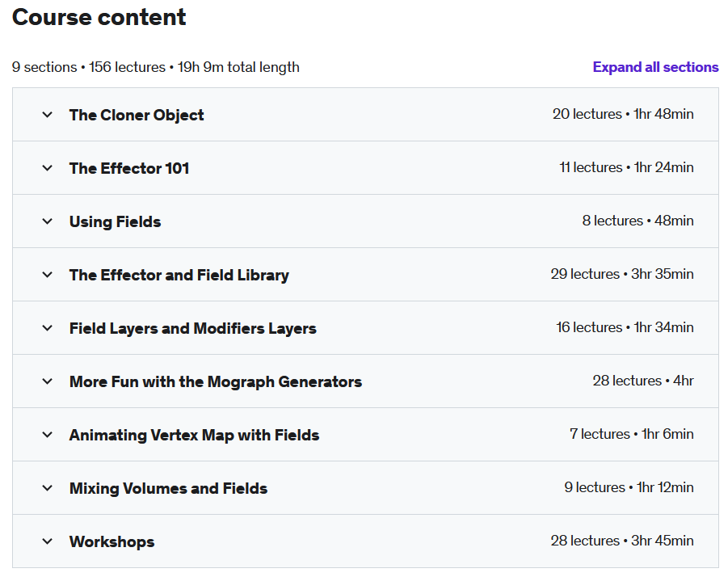The image size is (728, 577).
Task: Expand The Cloner Object chevron
Action: [x=48, y=115]
